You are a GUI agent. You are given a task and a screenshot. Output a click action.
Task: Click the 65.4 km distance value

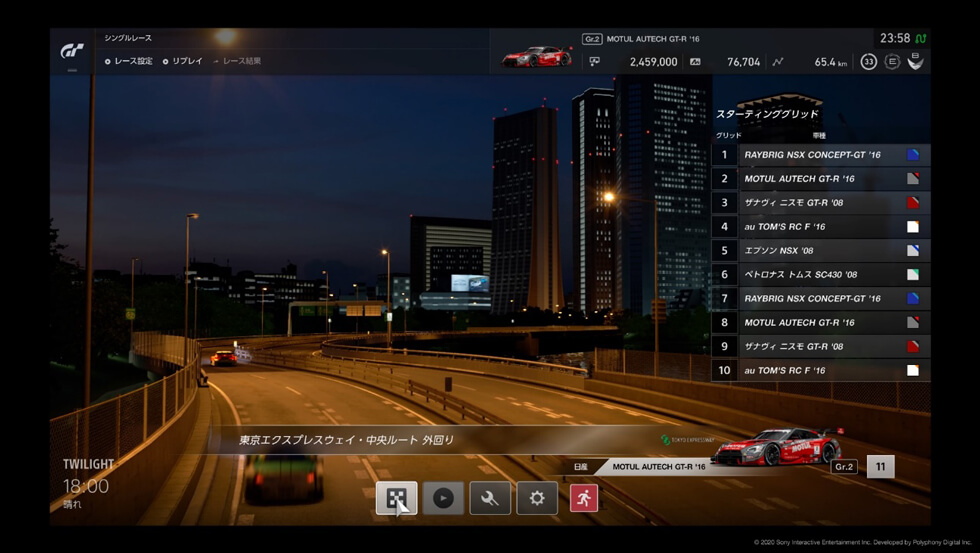[x=831, y=62]
